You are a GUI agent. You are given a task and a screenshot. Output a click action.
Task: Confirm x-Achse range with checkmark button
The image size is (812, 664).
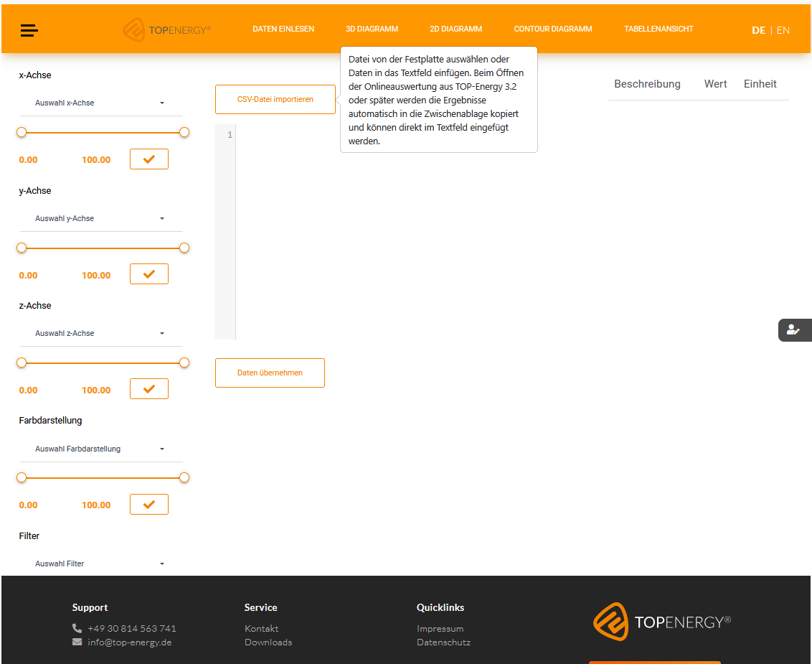[x=149, y=159]
